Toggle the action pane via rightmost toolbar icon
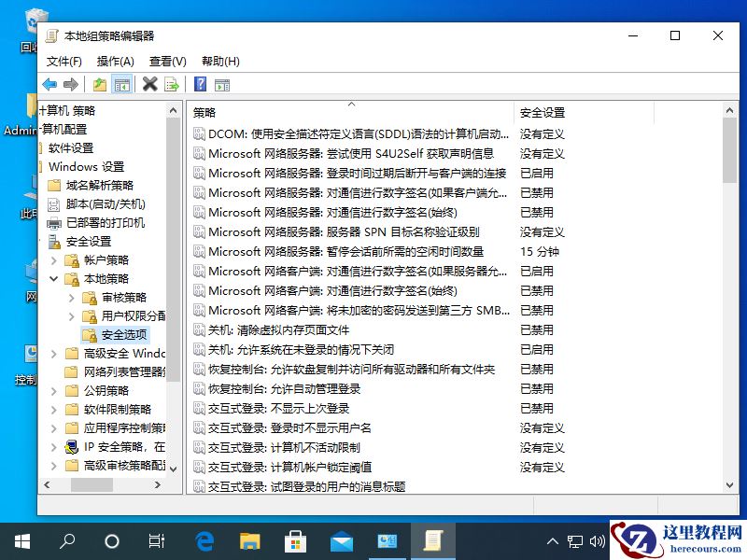Image resolution: width=747 pixels, height=560 pixels. (x=221, y=84)
